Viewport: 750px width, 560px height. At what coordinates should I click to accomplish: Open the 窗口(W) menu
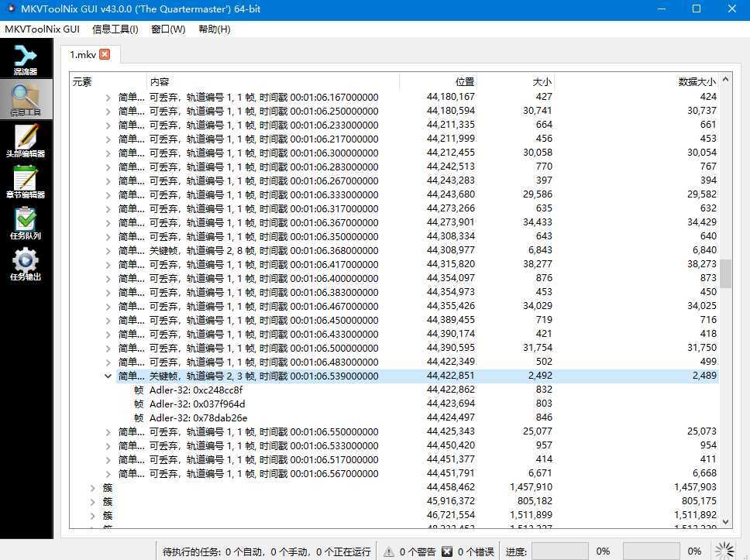click(x=168, y=29)
